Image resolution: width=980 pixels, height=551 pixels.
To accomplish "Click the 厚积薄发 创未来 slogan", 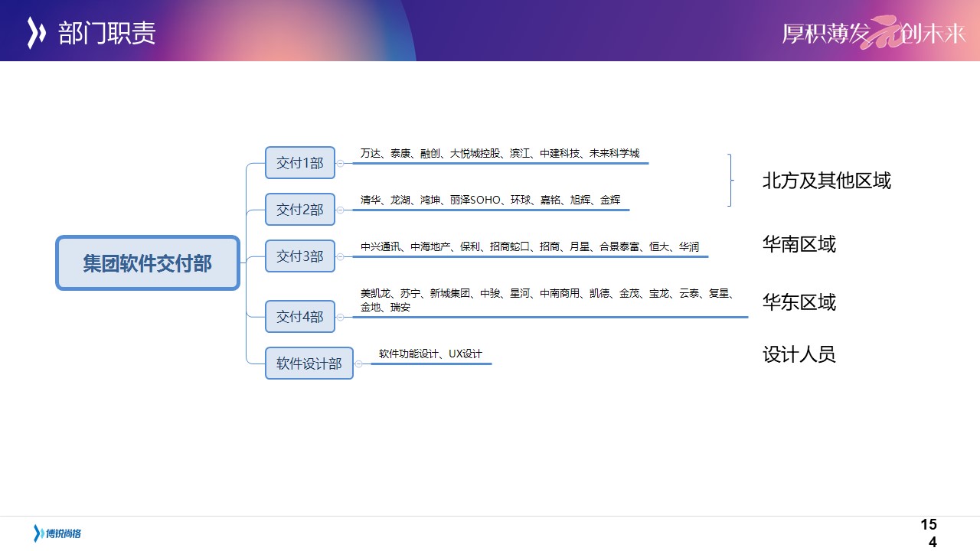I will coord(874,33).
